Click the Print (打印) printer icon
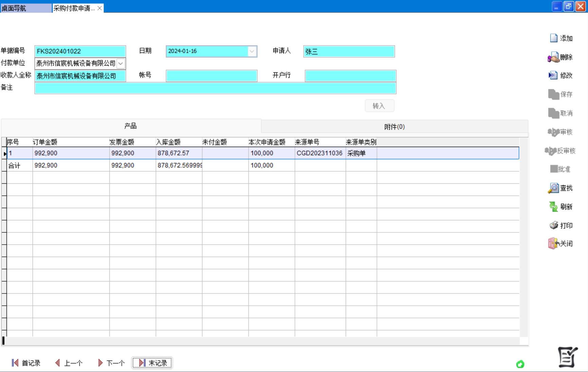Viewport: 588px width, 372px height. (554, 225)
